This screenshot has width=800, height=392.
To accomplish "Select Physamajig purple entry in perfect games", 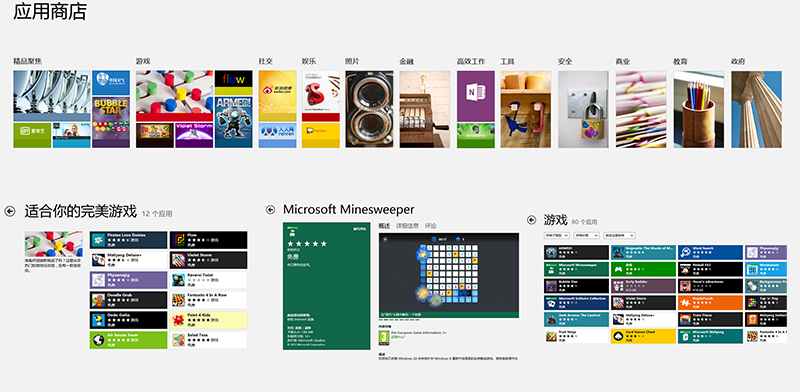I will [x=128, y=280].
